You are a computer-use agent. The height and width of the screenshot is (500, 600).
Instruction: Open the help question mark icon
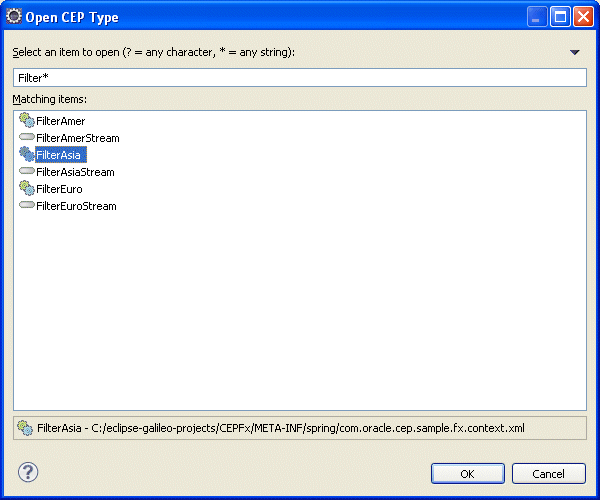[x=28, y=472]
